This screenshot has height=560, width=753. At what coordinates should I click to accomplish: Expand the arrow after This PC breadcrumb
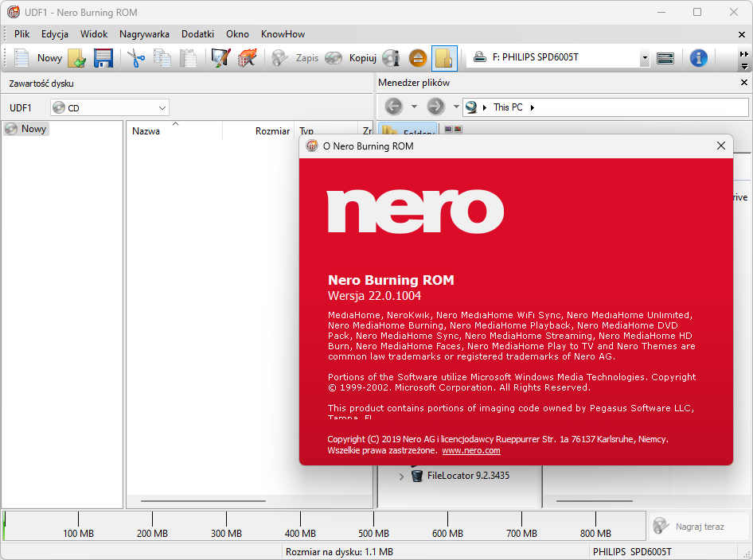[x=532, y=107]
